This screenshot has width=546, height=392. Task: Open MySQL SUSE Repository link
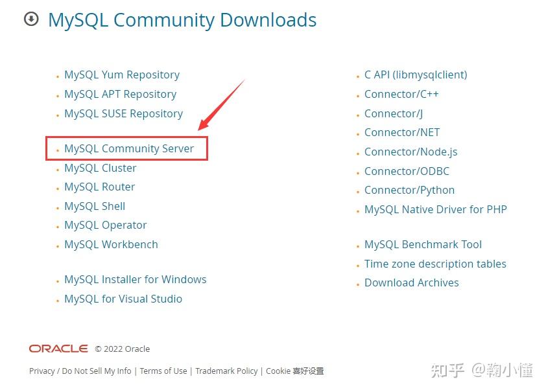coord(124,114)
